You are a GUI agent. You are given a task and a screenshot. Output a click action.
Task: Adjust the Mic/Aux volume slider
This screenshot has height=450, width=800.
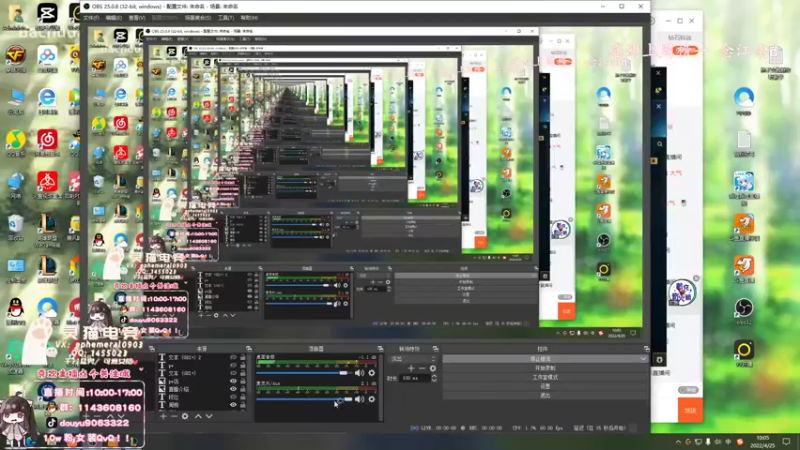pyautogui.click(x=304, y=399)
